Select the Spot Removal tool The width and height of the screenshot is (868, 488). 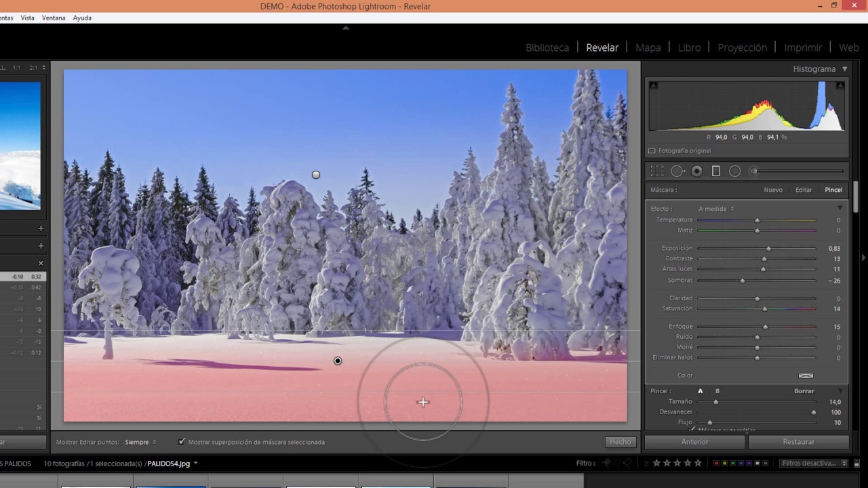click(677, 171)
